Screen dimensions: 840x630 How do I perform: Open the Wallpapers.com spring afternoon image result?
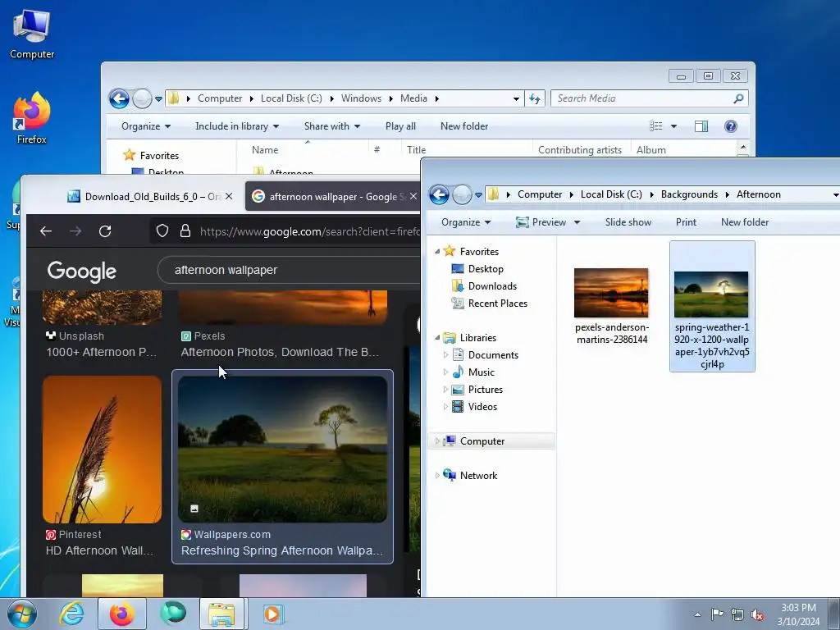(282, 467)
